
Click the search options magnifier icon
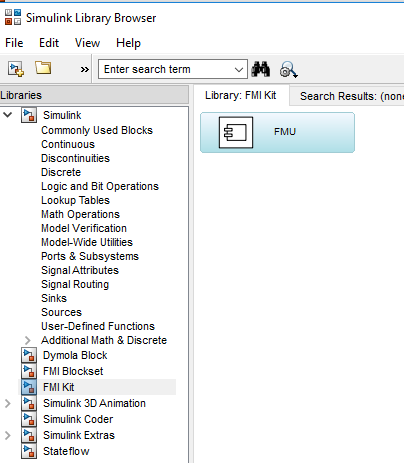[289, 70]
